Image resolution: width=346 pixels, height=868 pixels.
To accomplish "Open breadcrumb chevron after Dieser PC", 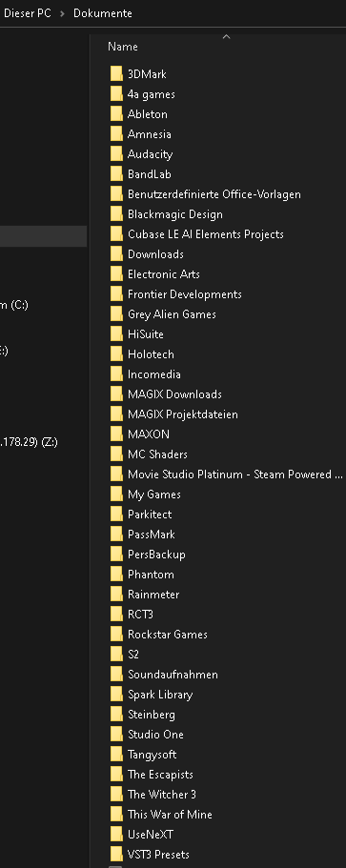I will [63, 13].
